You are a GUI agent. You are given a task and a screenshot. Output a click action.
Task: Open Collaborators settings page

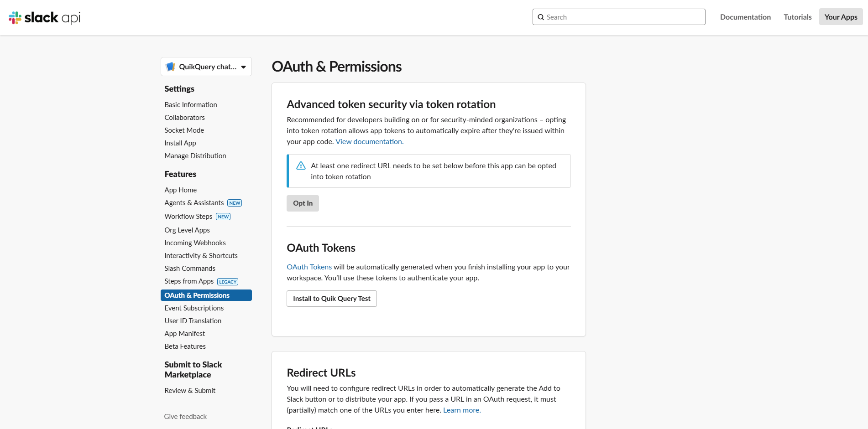click(184, 118)
